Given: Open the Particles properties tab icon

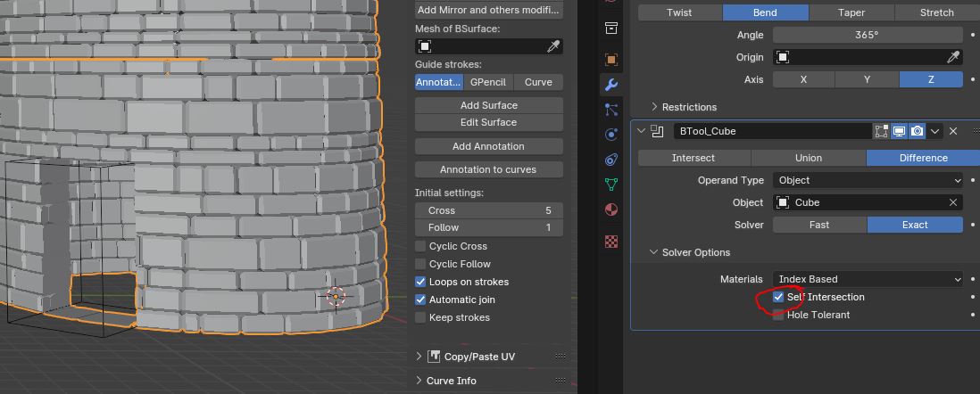Looking at the screenshot, I should (611, 110).
